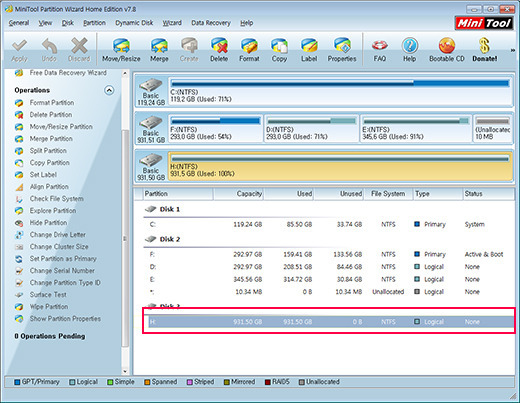Select E: partition block in disk map

pos(416,129)
